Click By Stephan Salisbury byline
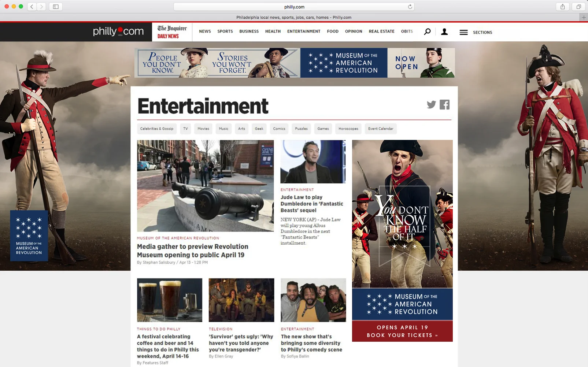The width and height of the screenshot is (588, 367). click(x=156, y=262)
